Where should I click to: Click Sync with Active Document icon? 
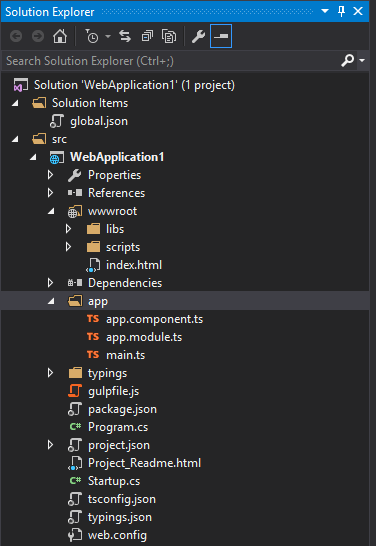tap(125, 36)
